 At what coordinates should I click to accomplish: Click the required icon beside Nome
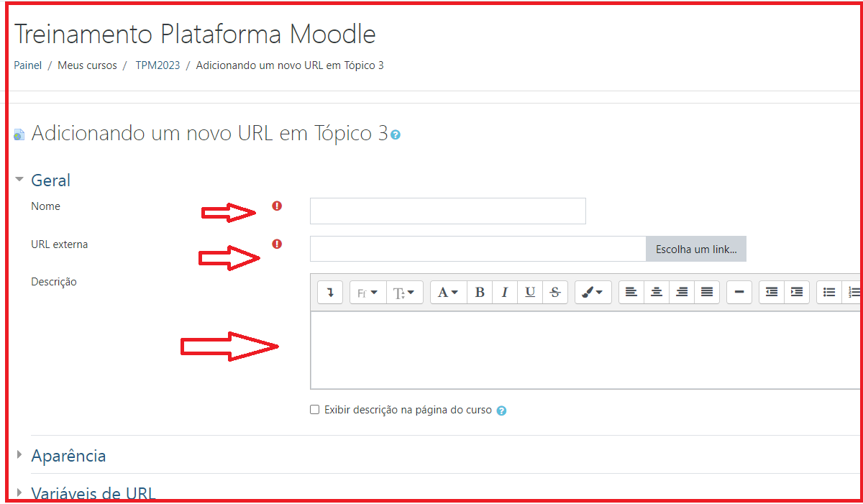277,206
